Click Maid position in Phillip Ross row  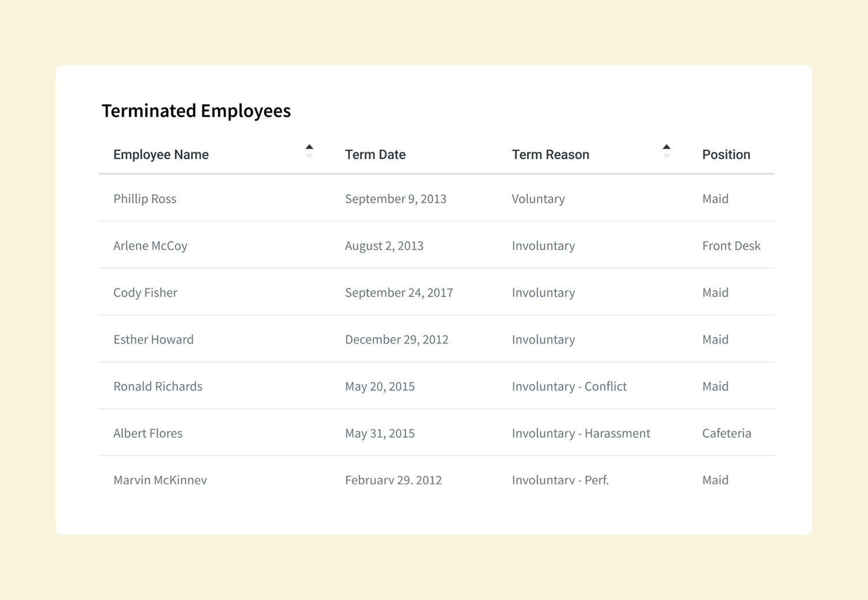pos(716,199)
